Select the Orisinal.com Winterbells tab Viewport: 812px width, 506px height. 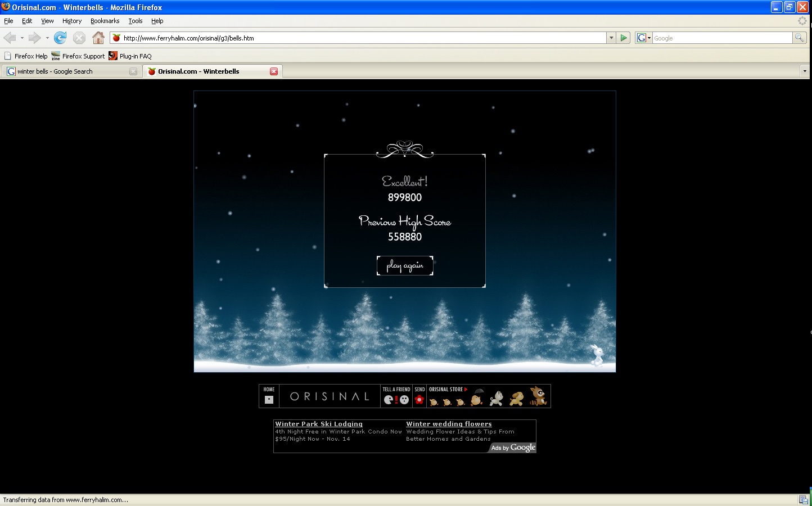click(213, 71)
